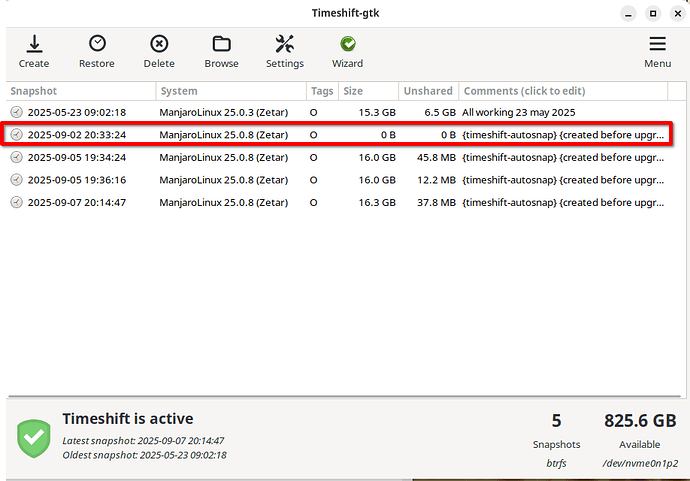This screenshot has width=690, height=481.
Task: Open the Browse folder icon
Action: point(221,44)
